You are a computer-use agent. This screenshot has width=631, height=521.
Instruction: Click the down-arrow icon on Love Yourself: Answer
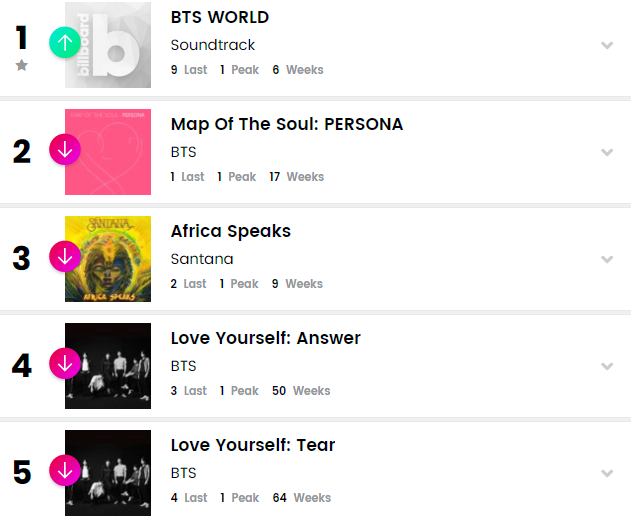65,364
